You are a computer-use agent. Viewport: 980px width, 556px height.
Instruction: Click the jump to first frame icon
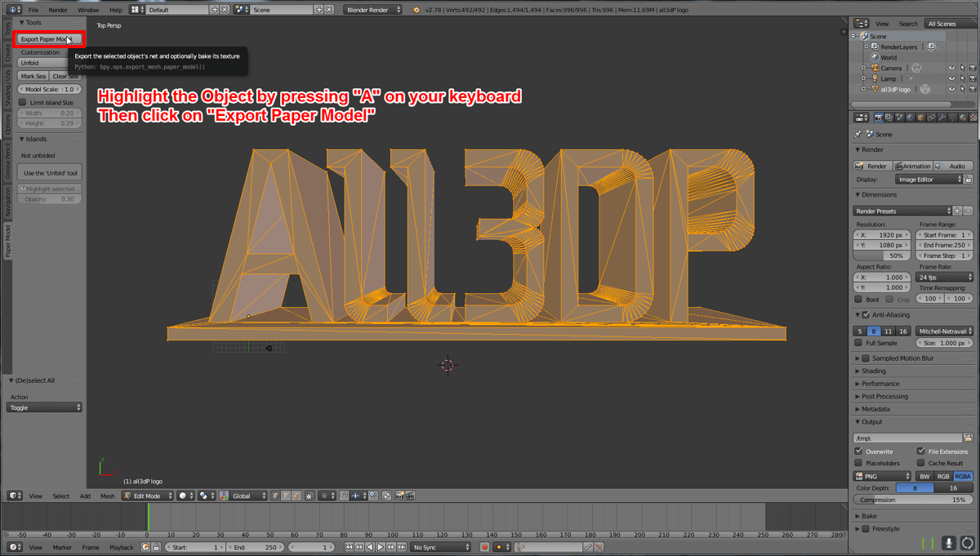point(349,547)
